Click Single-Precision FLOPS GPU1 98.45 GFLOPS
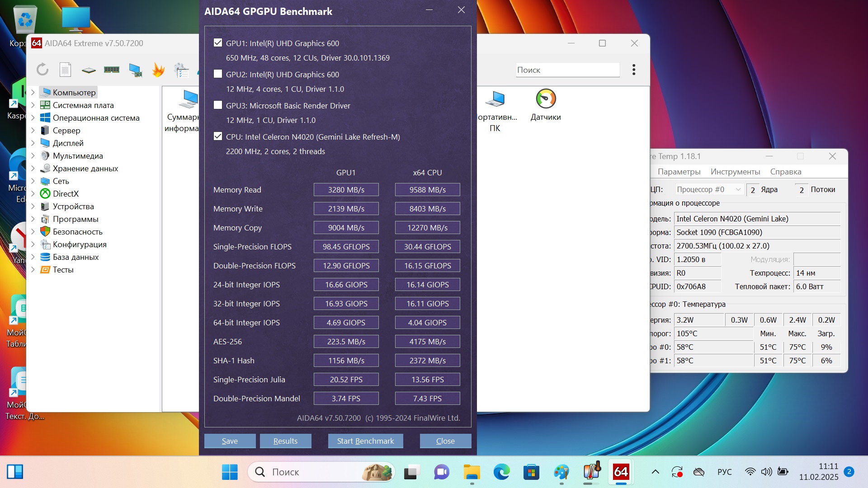868x488 pixels. (x=346, y=247)
